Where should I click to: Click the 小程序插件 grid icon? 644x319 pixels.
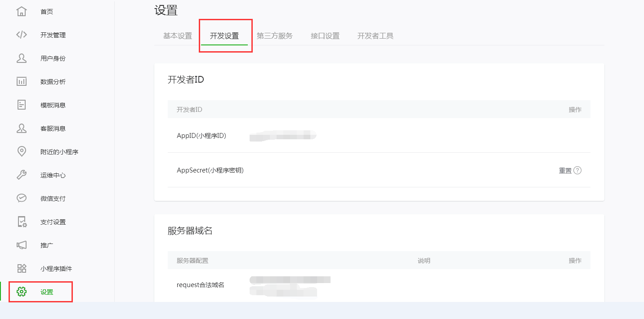coord(22,269)
